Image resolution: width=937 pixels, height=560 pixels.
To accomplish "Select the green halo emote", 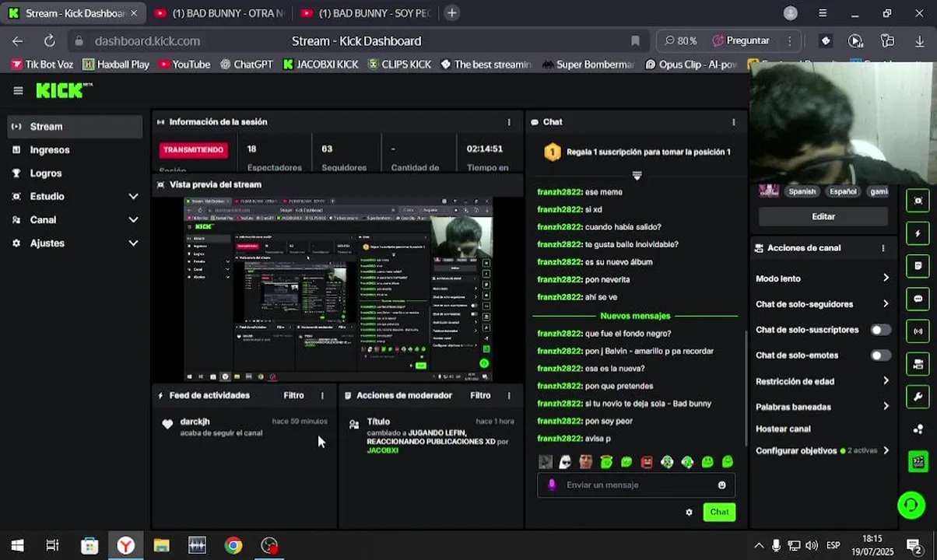I will click(606, 462).
